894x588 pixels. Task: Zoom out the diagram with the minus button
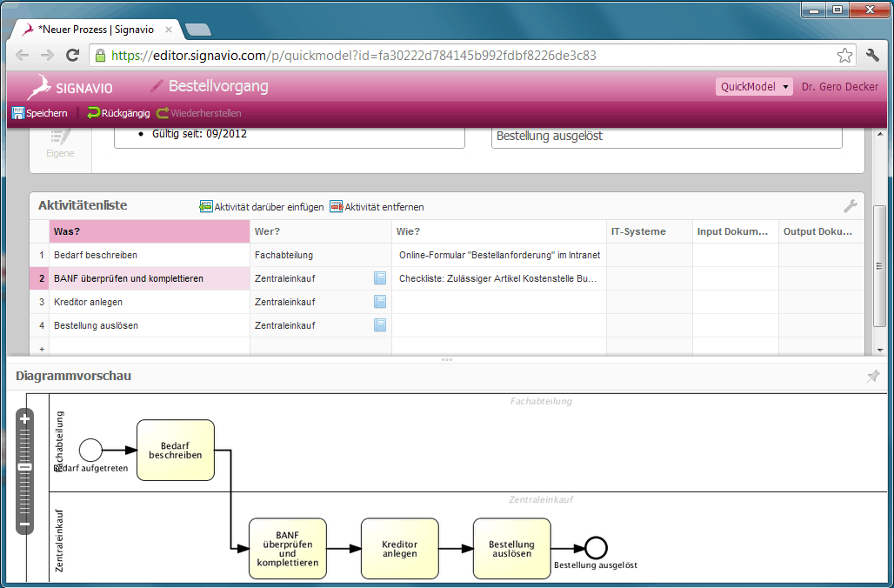pos(25,525)
